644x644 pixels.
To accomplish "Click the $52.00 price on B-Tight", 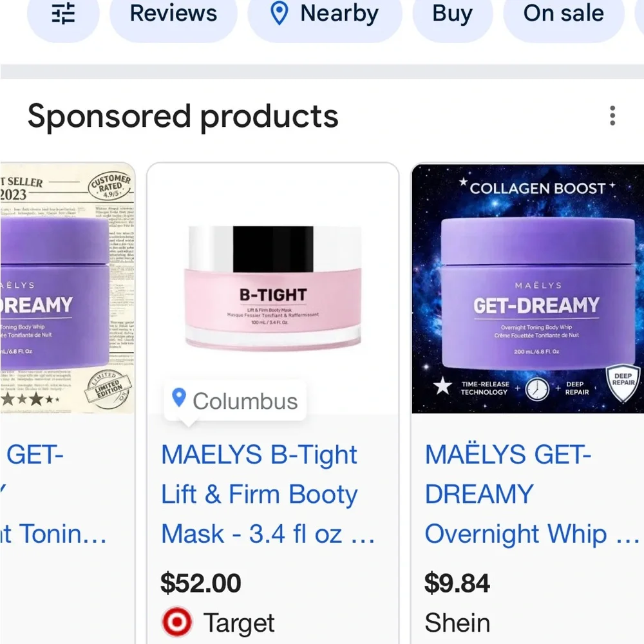I will point(201,583).
